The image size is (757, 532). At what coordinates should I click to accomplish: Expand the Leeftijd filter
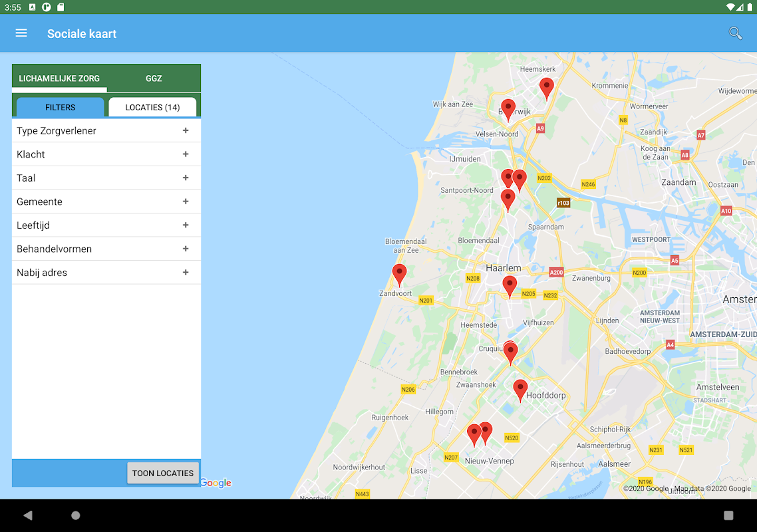point(106,225)
